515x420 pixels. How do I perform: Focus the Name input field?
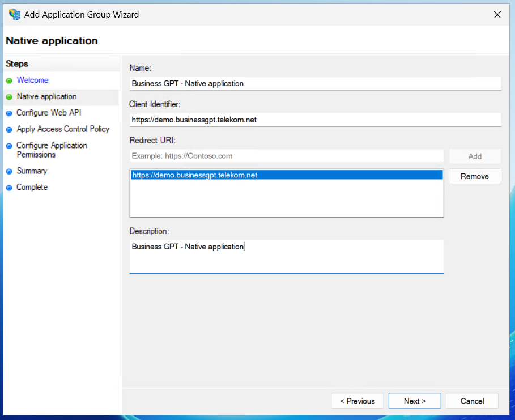click(316, 83)
